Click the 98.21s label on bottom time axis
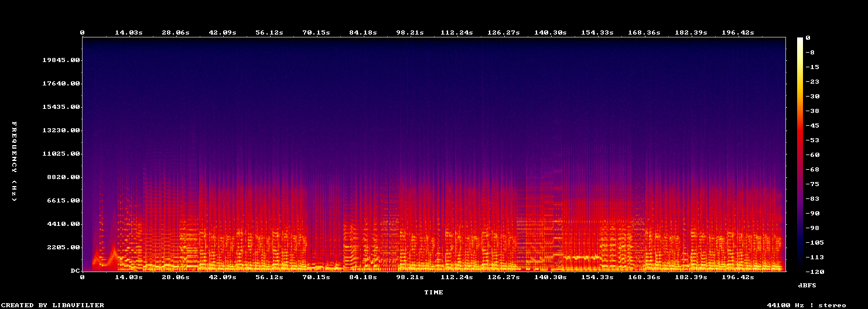This screenshot has width=868, height=309. point(410,277)
